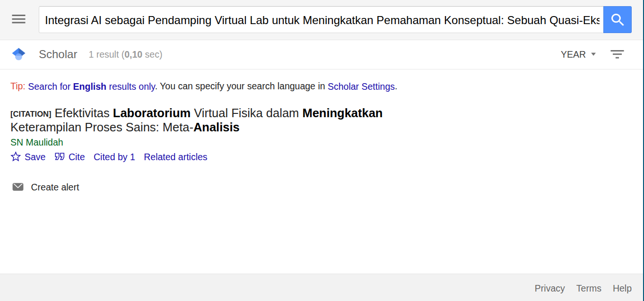Viewport: 644px width, 301px height.
Task: Click the quotation mark Cite icon
Action: [x=60, y=157]
